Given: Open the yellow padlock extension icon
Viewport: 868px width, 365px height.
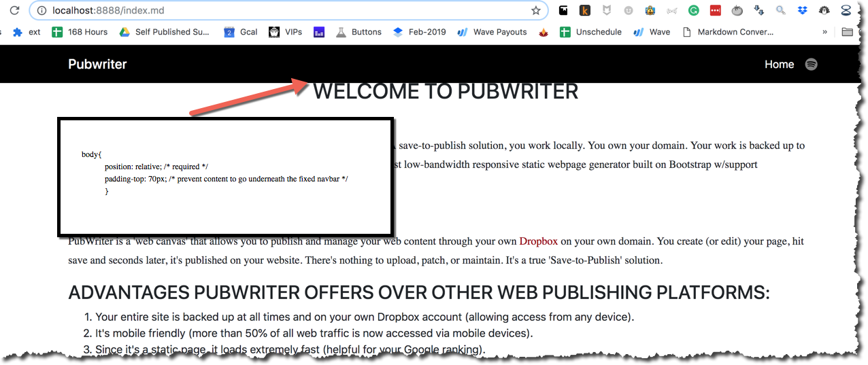Looking at the screenshot, I should click(x=650, y=10).
